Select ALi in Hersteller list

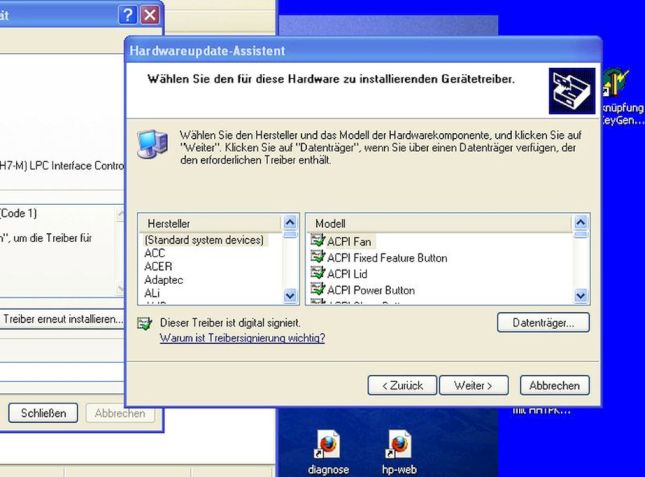pyautogui.click(x=152, y=293)
